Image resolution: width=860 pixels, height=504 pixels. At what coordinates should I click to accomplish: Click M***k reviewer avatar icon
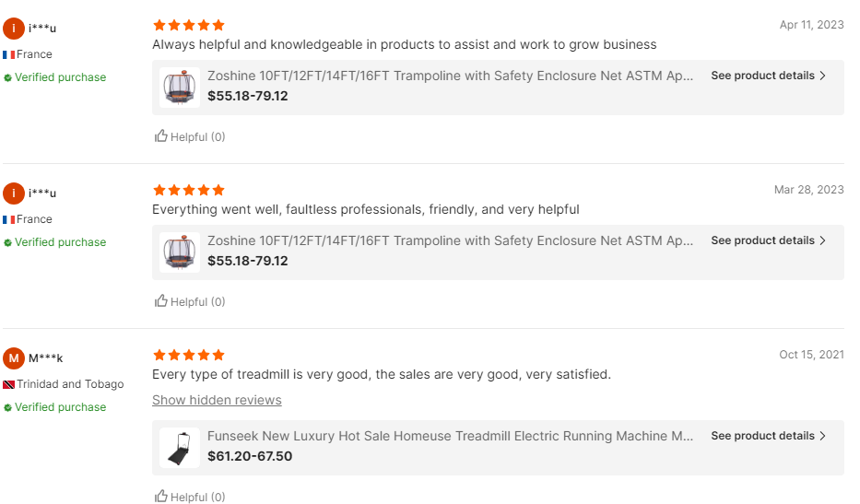coord(13,358)
